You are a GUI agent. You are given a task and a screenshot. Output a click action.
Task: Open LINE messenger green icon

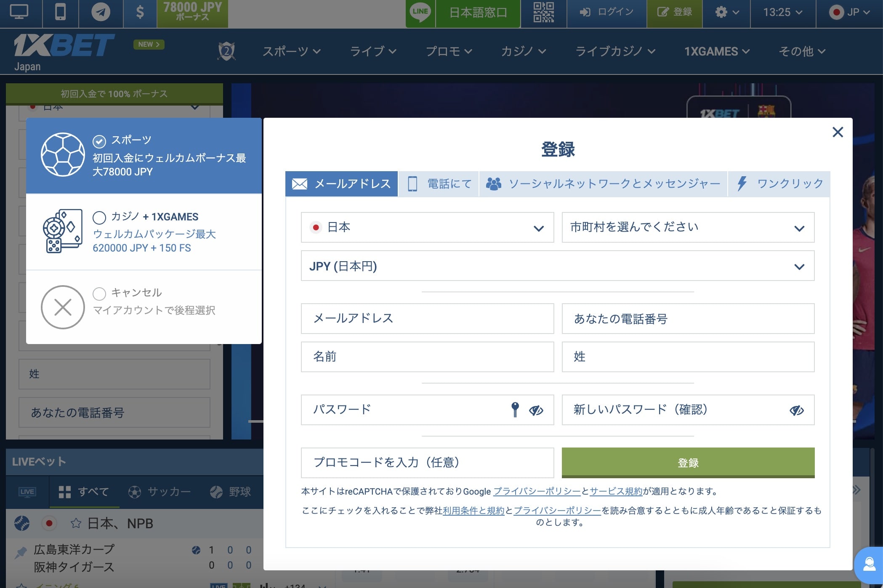(x=420, y=12)
